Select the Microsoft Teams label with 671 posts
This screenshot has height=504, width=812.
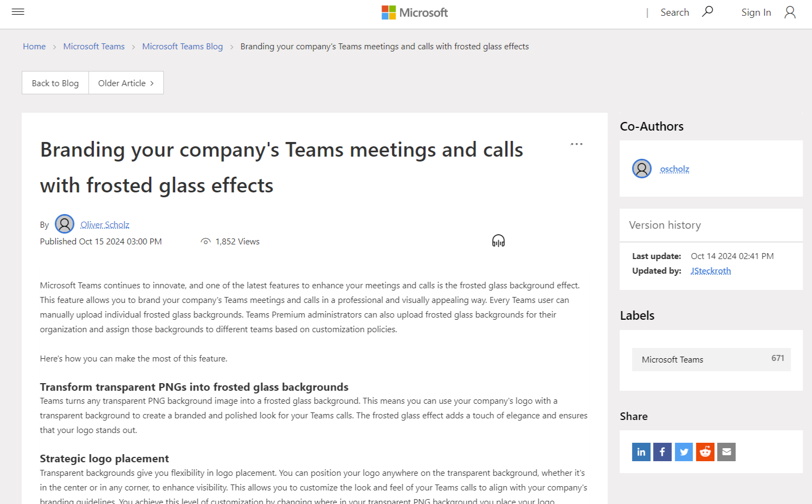click(x=672, y=359)
